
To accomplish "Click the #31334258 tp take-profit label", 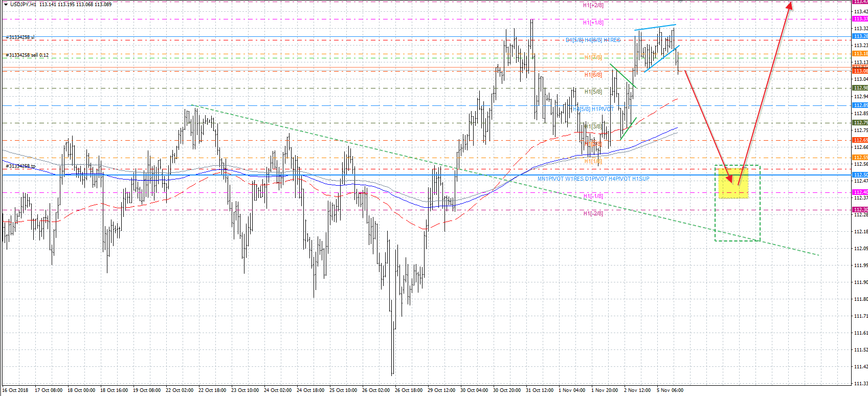I will [20, 166].
